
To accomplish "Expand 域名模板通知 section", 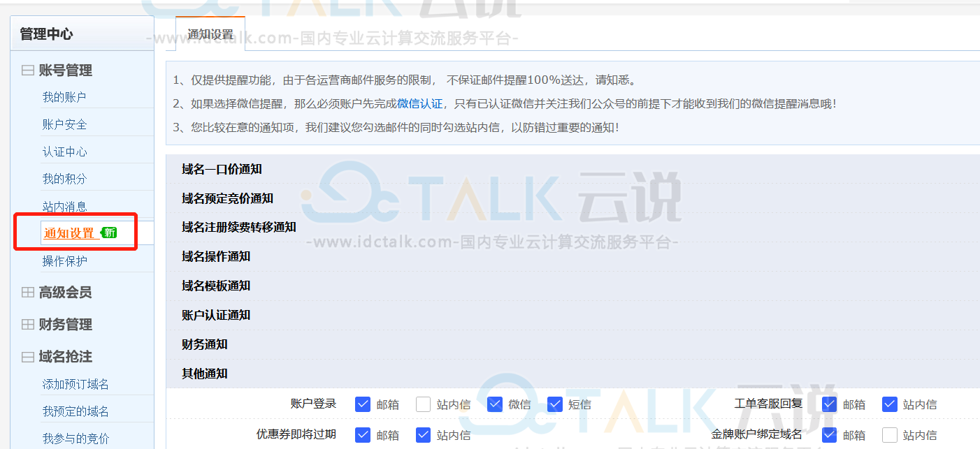I will [572, 286].
